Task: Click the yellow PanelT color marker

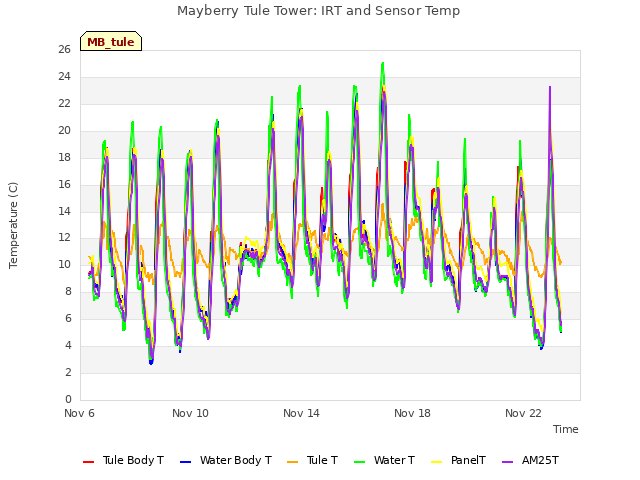Action: pyautogui.click(x=437, y=462)
